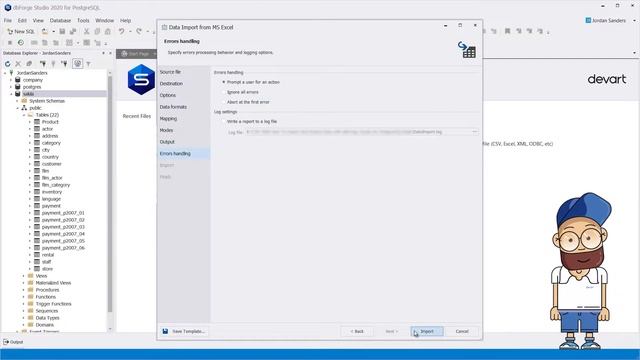Click the Output panel icon at the bottom left
Screen dimensions: 640x360
pyautogui.click(x=6, y=342)
